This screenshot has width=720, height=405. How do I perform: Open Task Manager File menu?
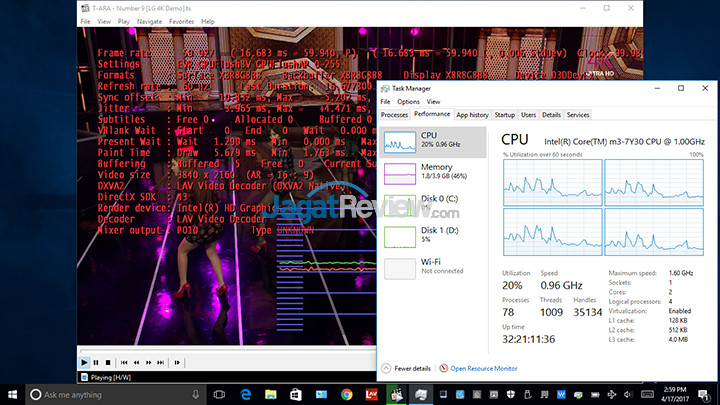coord(385,101)
